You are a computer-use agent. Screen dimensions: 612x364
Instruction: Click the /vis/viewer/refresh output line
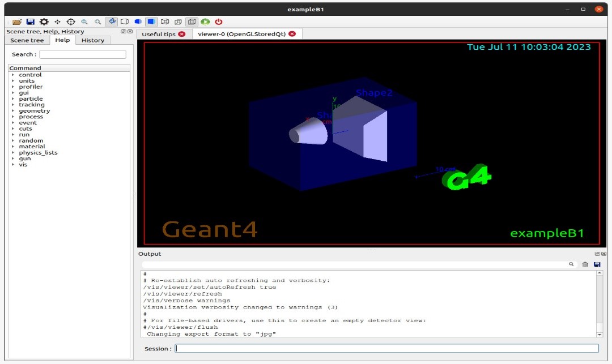pyautogui.click(x=182, y=294)
